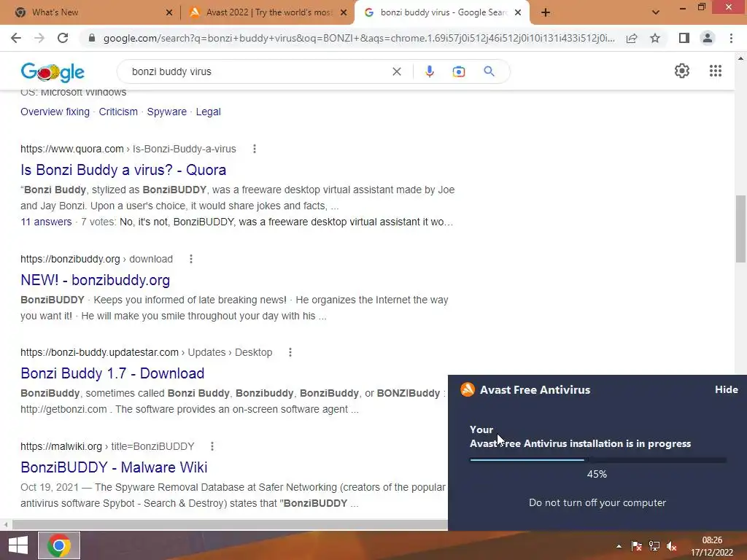Submit search with magnifier icon
This screenshot has width=747, height=560.
[489, 71]
